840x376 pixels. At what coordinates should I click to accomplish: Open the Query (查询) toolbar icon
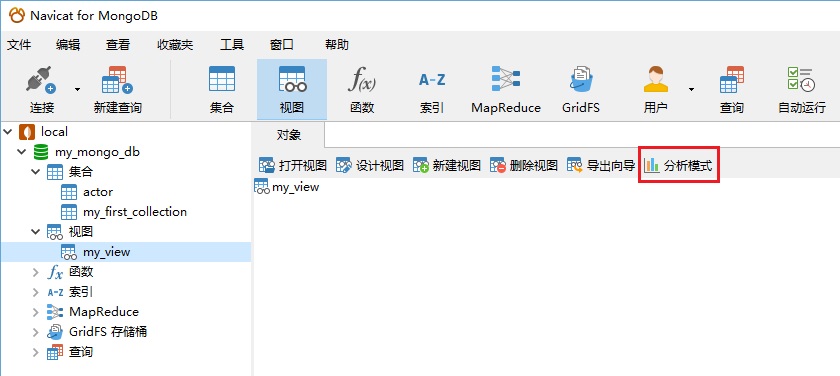point(731,89)
